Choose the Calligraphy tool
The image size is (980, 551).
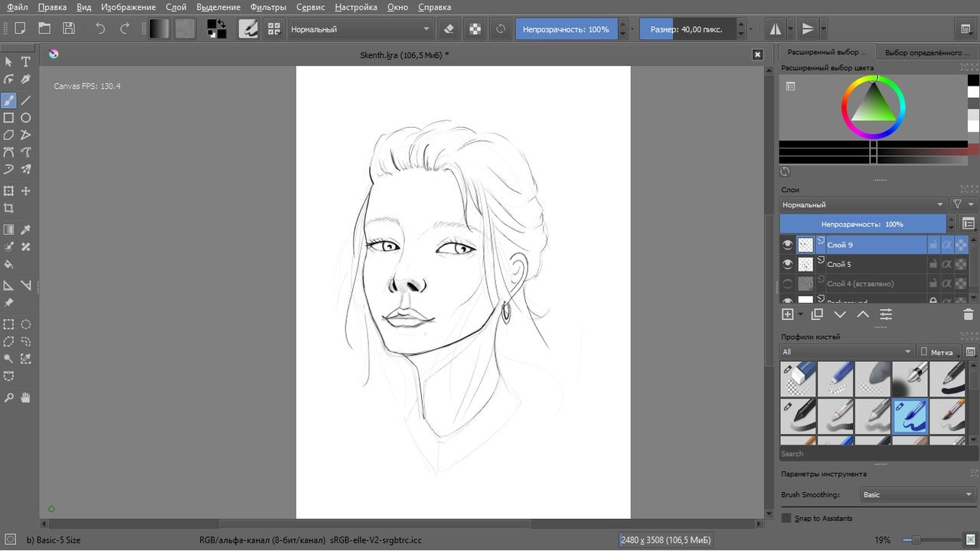26,80
